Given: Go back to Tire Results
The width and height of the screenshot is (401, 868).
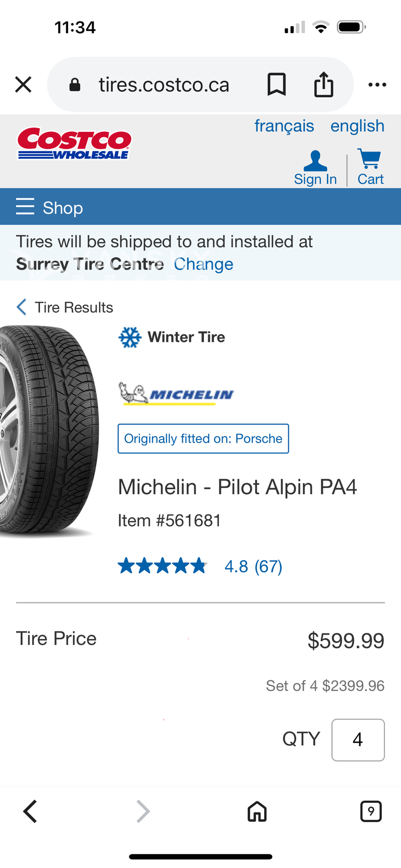Looking at the screenshot, I should tap(65, 307).
